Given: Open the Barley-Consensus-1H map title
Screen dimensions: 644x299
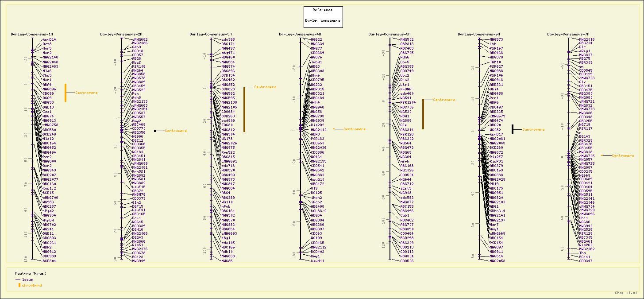Looking at the screenshot, I should click(x=32, y=34).
